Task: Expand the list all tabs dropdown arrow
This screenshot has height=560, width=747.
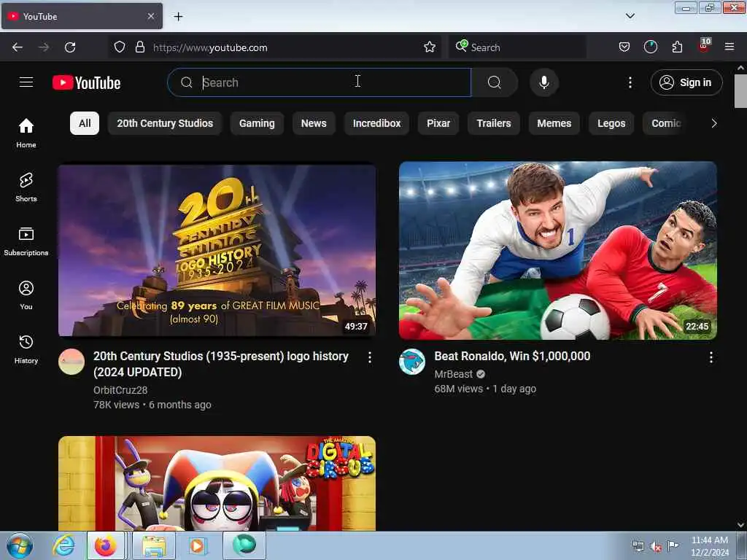Action: point(630,16)
